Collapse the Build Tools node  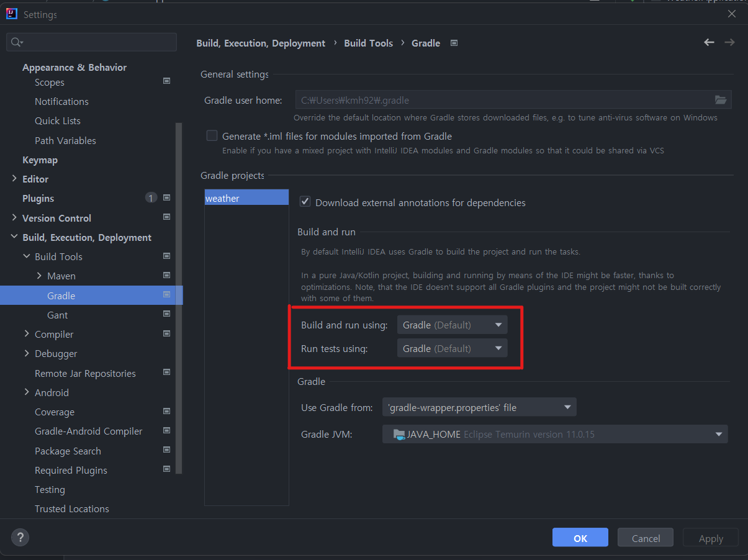[x=27, y=256]
